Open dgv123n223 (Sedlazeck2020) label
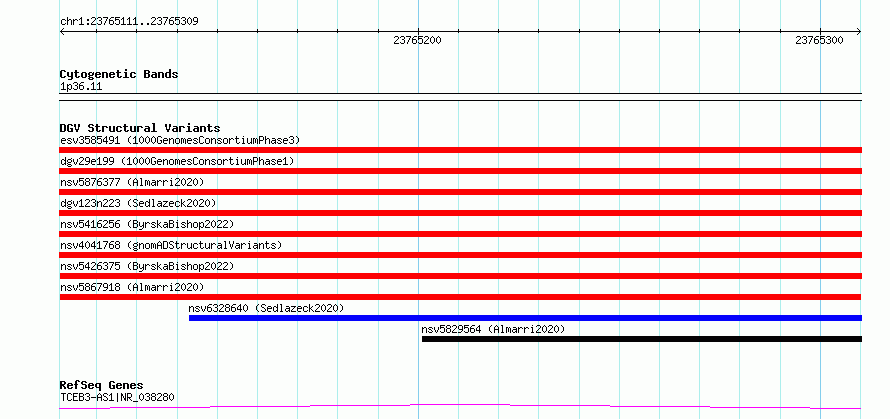Image resolution: width=890 pixels, height=419 pixels. pyautogui.click(x=138, y=203)
